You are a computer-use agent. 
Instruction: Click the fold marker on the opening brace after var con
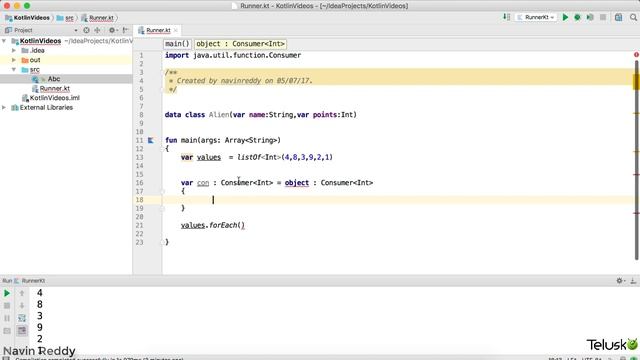point(162,191)
